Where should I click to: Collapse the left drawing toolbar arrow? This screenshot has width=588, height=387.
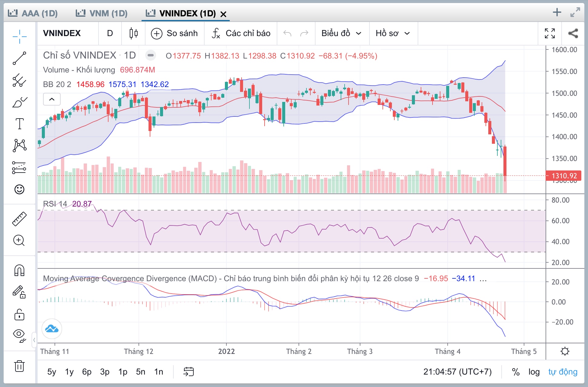click(x=34, y=340)
